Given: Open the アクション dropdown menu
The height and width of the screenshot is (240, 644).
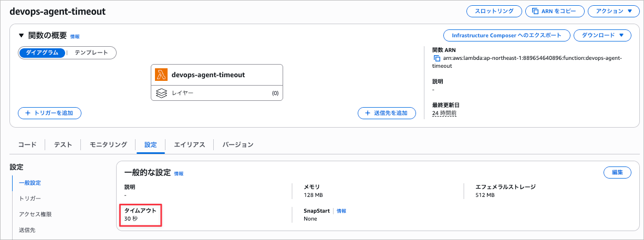Looking at the screenshot, I should [x=613, y=11].
